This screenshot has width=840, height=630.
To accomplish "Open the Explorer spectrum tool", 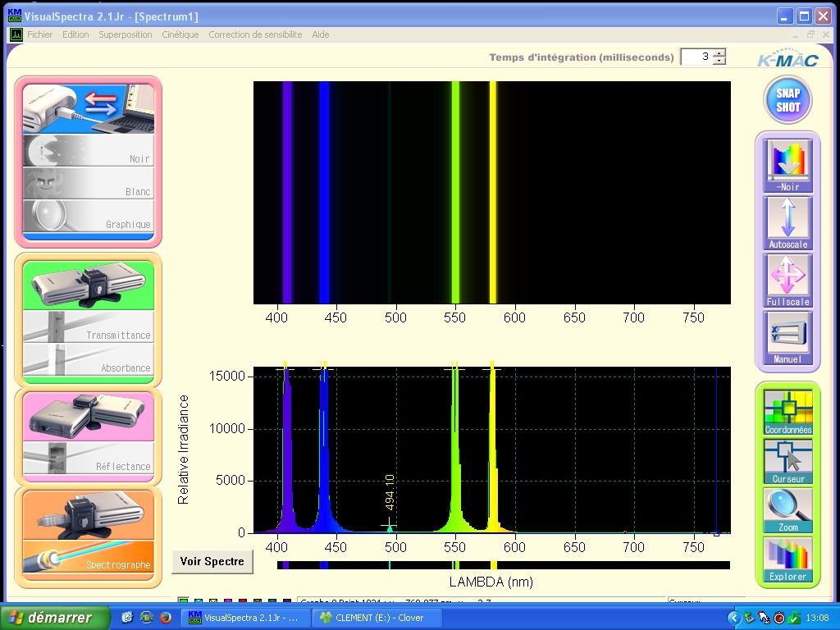I will 788,560.
